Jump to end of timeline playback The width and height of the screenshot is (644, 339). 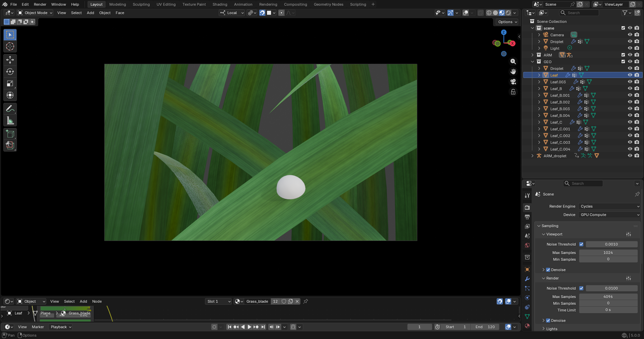pos(263,327)
